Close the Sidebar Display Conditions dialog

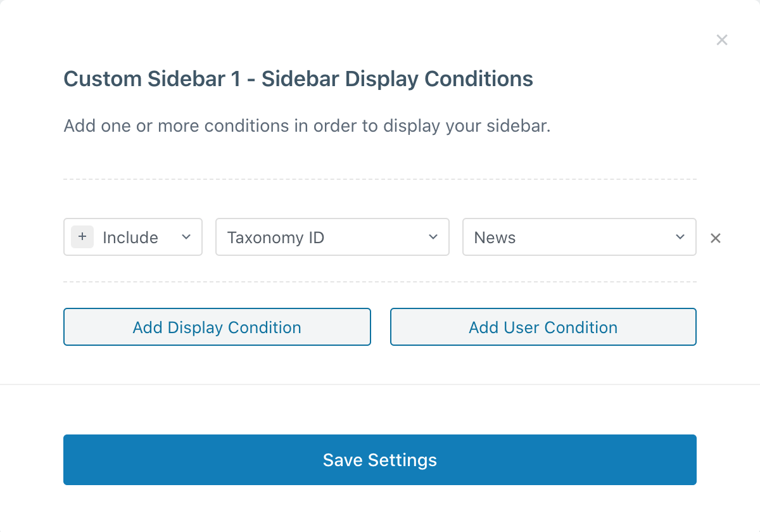click(x=721, y=41)
